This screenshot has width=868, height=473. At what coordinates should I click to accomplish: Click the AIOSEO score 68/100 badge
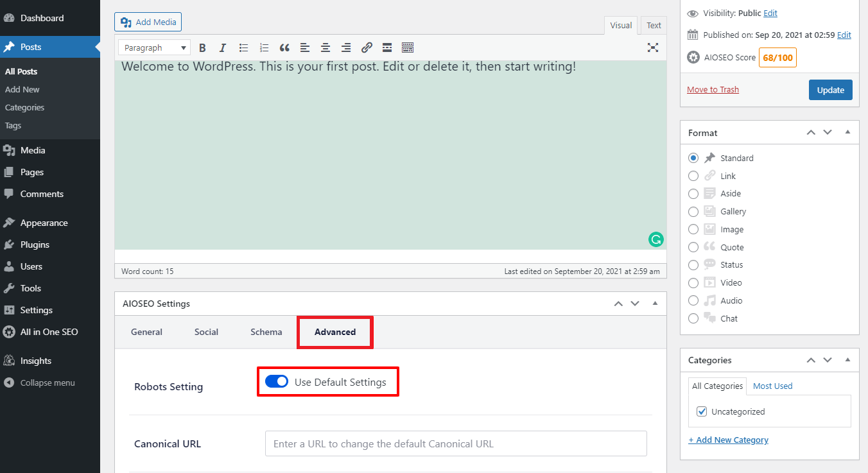coord(777,58)
